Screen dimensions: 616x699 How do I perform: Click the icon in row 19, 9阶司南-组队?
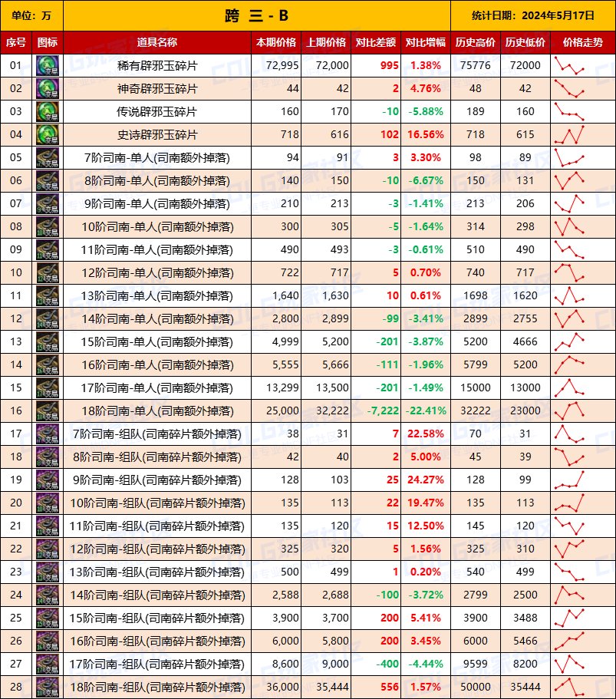(48, 480)
